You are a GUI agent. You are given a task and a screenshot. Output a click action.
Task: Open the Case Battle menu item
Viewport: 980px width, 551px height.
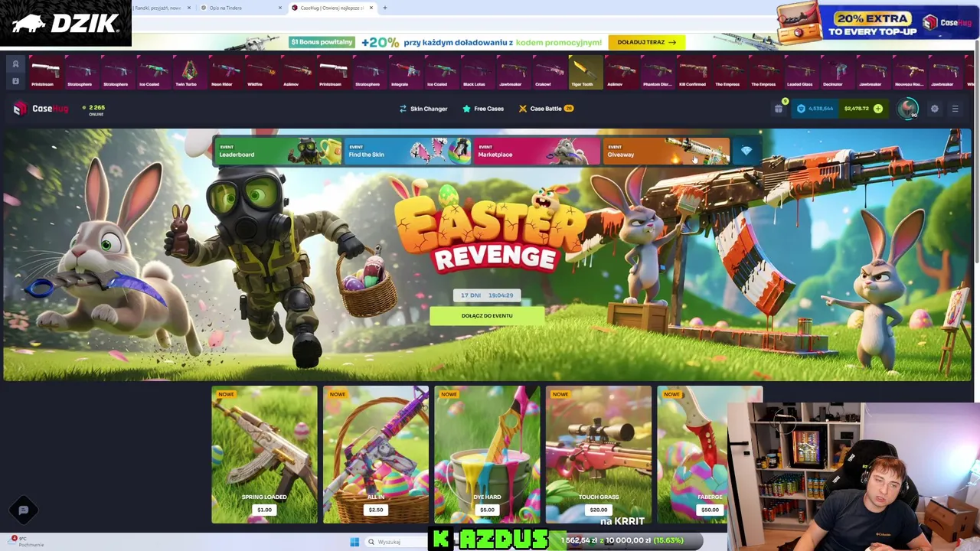tap(546, 109)
